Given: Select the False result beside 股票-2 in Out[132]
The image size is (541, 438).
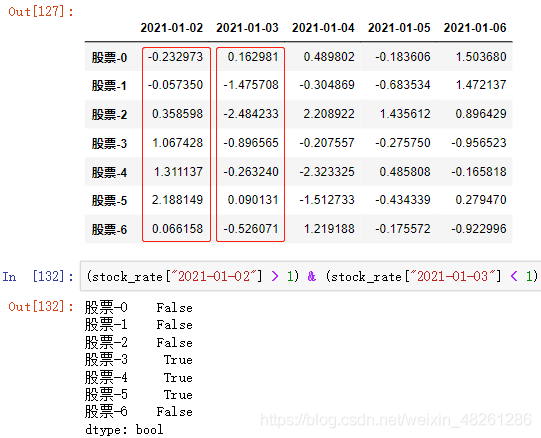Looking at the screenshot, I should [175, 343].
